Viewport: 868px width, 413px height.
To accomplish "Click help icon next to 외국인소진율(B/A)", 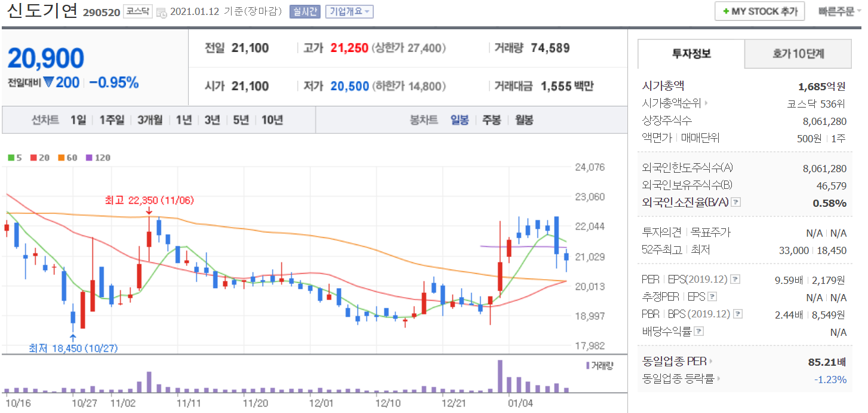I will (x=736, y=203).
